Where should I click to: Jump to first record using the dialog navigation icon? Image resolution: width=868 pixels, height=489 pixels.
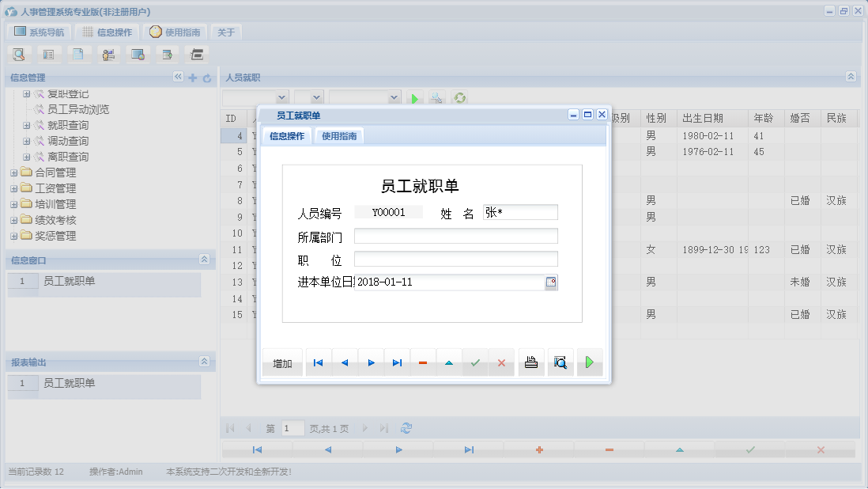point(318,362)
